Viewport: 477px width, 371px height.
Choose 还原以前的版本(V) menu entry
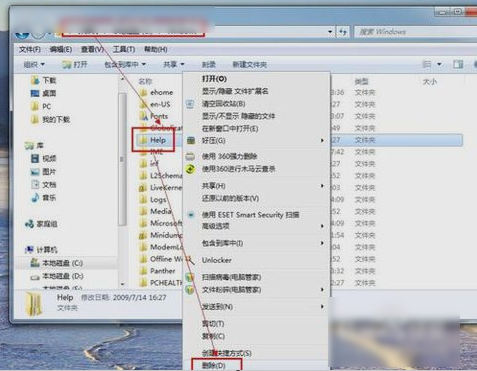[x=230, y=199]
